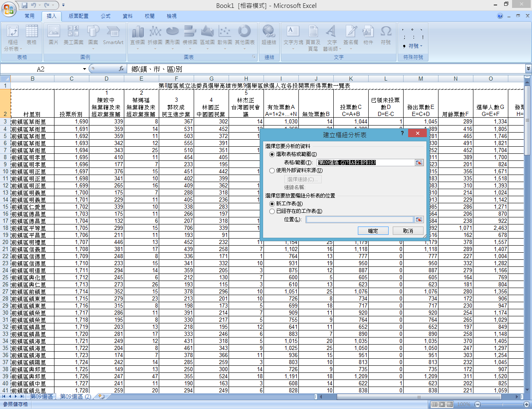Expand the formula bar
Screen dimensions: 532x409
(x=528, y=69)
